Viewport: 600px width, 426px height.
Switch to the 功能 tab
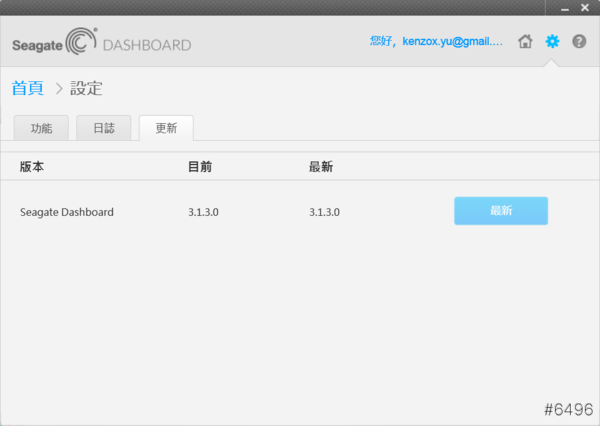click(41, 128)
